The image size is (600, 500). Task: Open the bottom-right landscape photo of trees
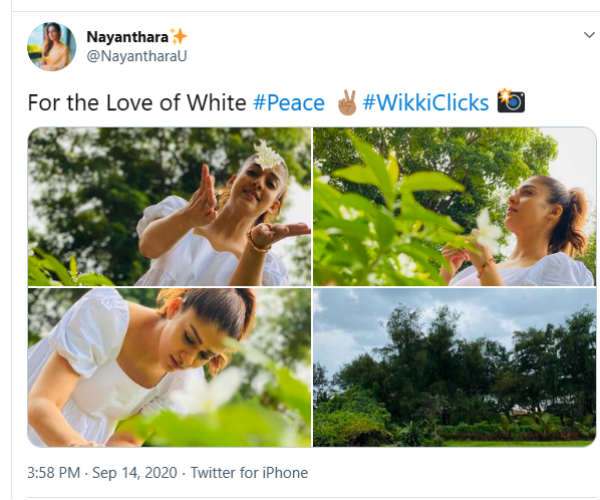coord(455,367)
